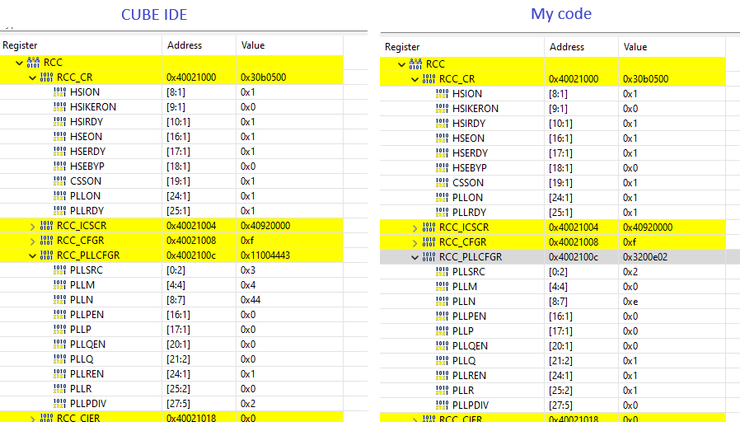Expand RCC_ICSCR in My code panel
Image resolution: width=740 pixels, height=422 pixels.
[415, 228]
